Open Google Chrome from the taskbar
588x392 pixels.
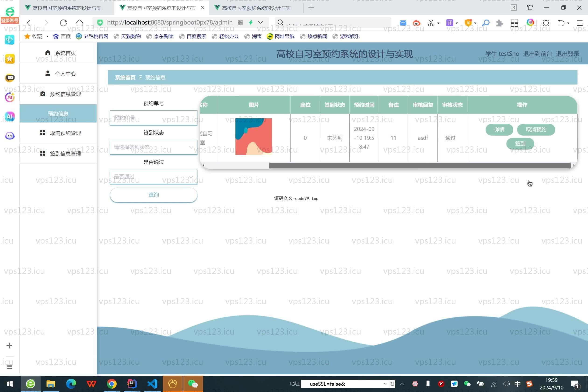click(x=112, y=384)
